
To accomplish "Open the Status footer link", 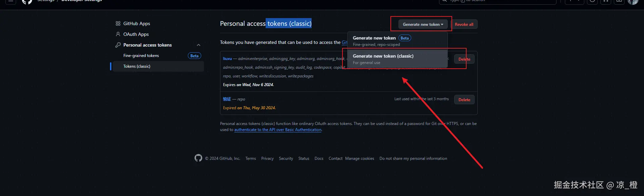I will [x=304, y=158].
